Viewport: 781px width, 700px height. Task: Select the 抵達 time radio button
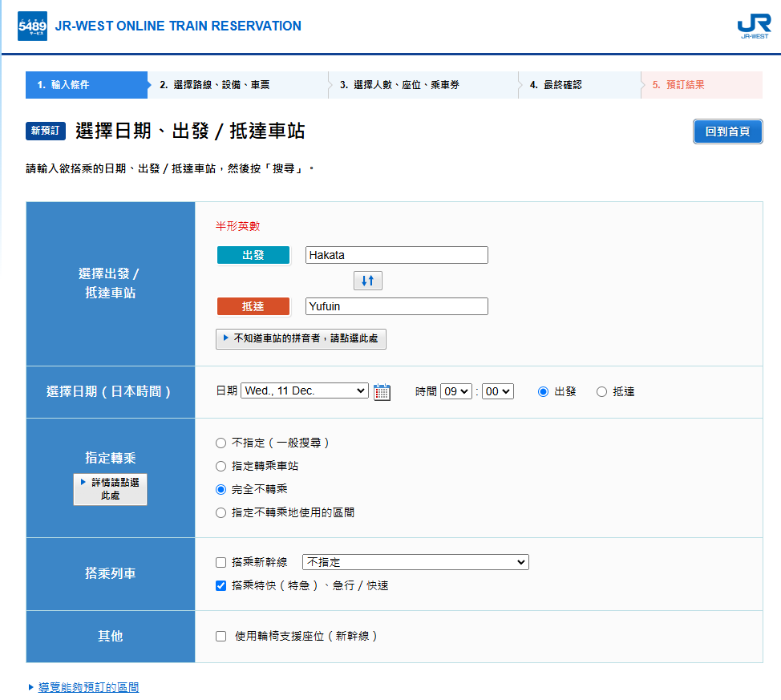click(x=602, y=392)
